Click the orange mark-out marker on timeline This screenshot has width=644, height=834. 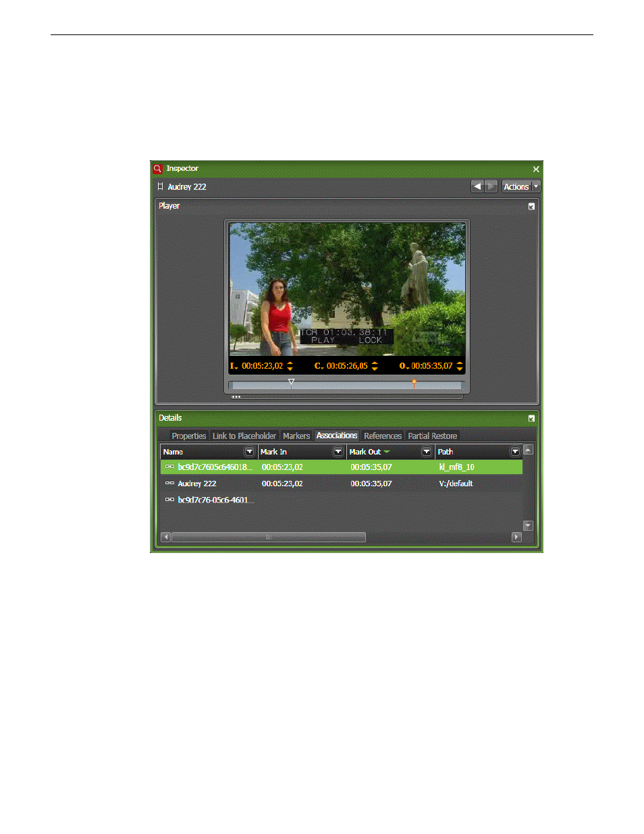[x=414, y=382]
